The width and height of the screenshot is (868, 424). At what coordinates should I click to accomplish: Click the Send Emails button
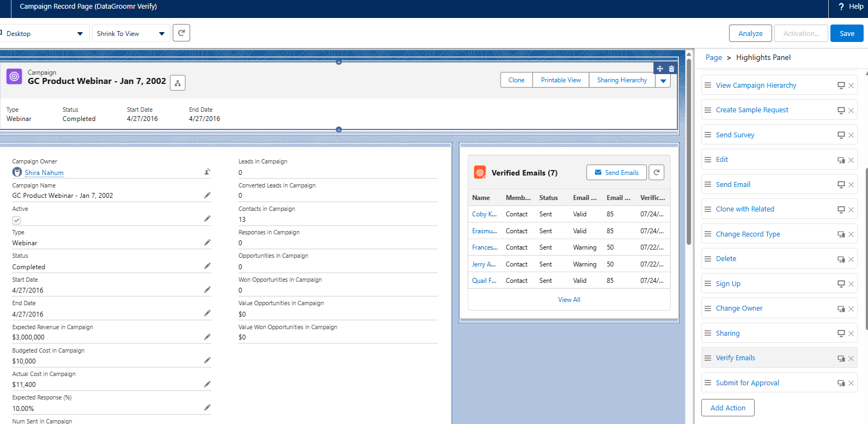[x=616, y=172]
